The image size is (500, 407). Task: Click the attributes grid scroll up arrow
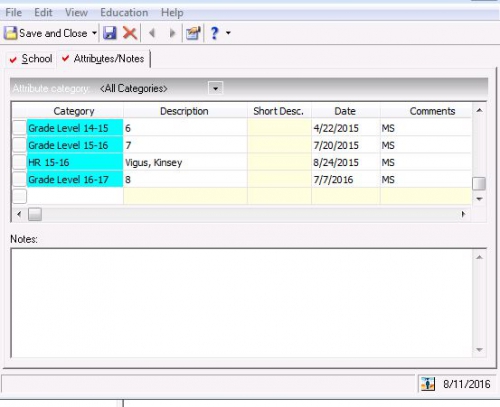[x=479, y=110]
